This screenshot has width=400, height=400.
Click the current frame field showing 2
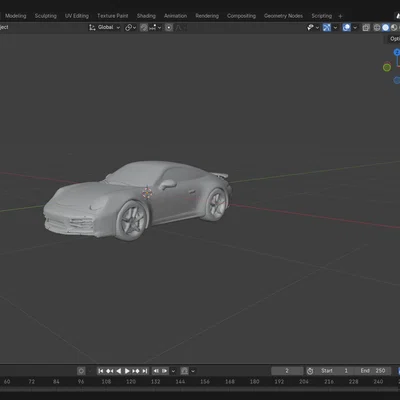tap(287, 371)
